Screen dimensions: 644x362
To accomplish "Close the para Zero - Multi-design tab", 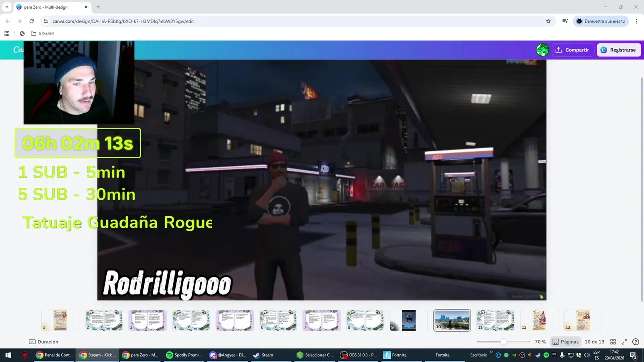I will [x=86, y=7].
